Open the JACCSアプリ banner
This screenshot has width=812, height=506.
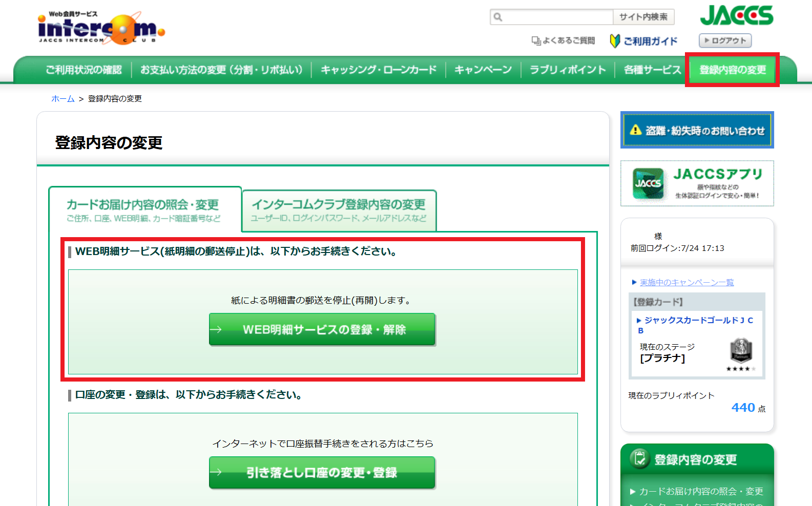pos(697,183)
